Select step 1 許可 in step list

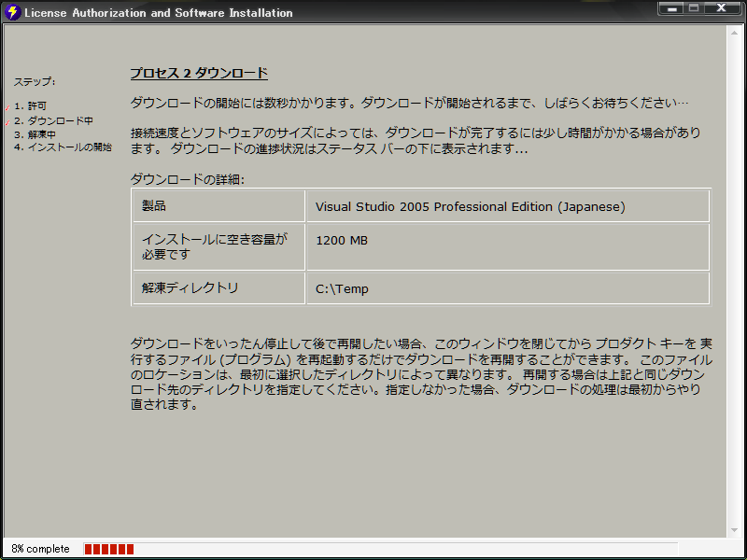coord(31,106)
